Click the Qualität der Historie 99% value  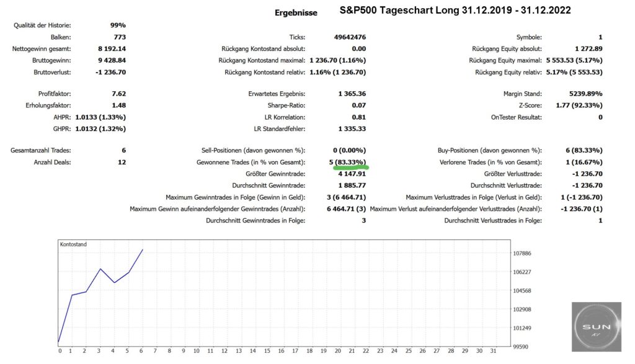coord(118,25)
